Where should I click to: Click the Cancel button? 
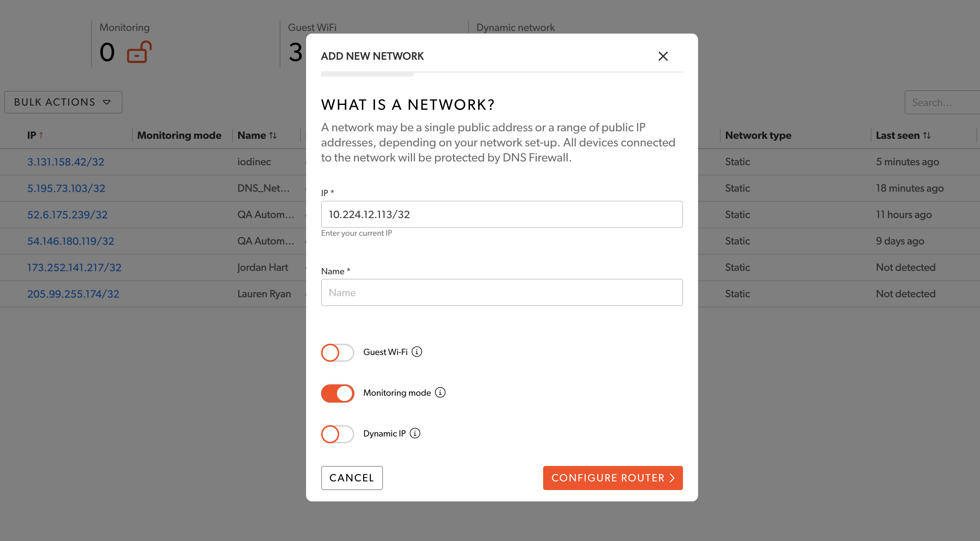click(352, 478)
